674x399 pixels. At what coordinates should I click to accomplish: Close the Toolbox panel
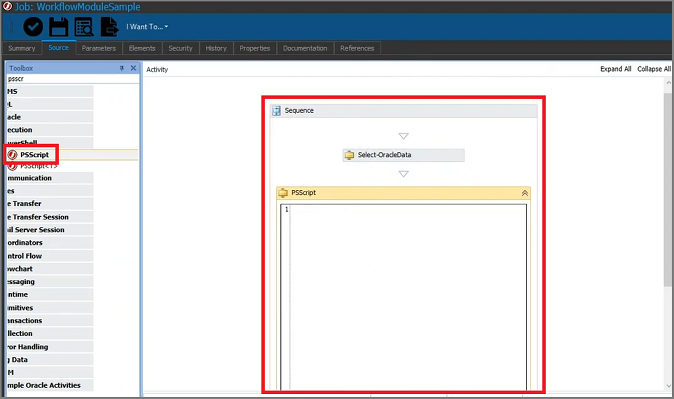[133, 68]
